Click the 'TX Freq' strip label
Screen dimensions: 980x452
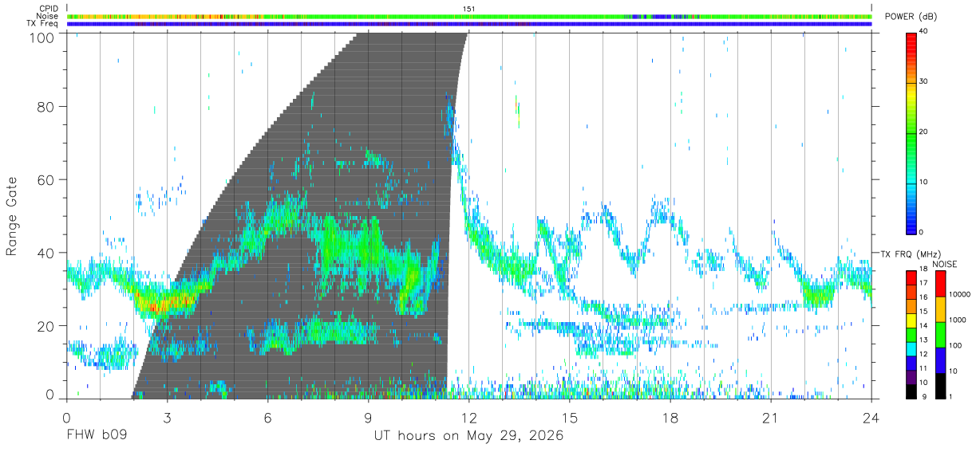pyautogui.click(x=43, y=24)
